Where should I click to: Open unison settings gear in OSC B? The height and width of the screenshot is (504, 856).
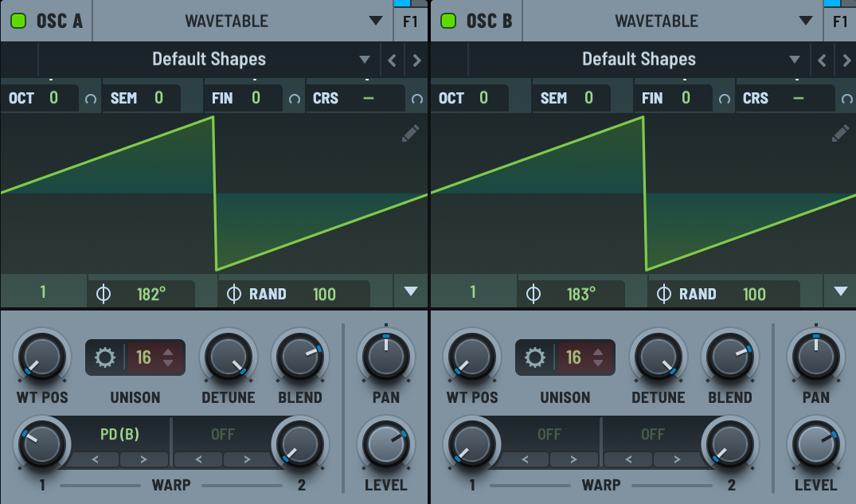pyautogui.click(x=535, y=357)
